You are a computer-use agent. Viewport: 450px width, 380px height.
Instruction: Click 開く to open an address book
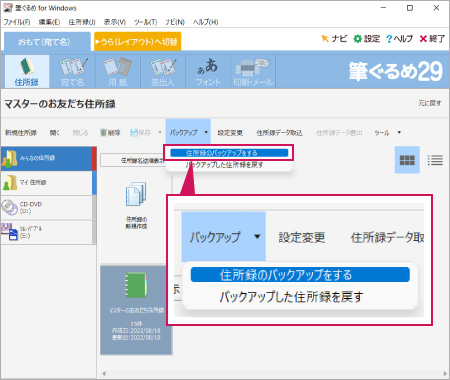coord(55,133)
